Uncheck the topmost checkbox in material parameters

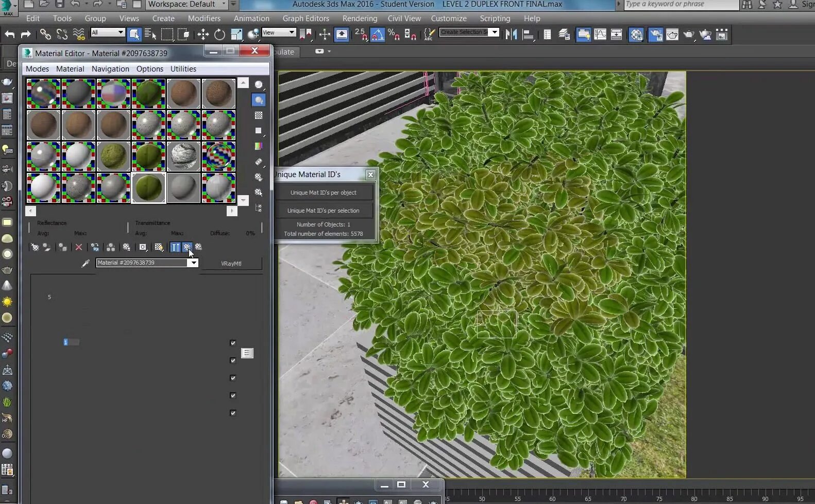click(x=233, y=343)
